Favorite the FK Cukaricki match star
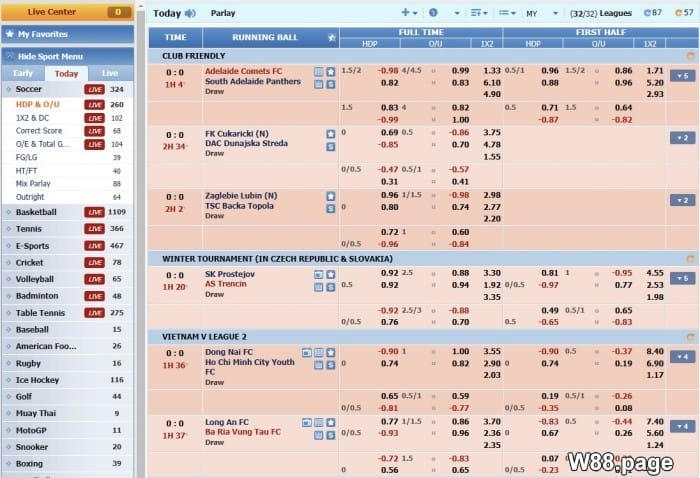The image size is (700, 478). [331, 134]
